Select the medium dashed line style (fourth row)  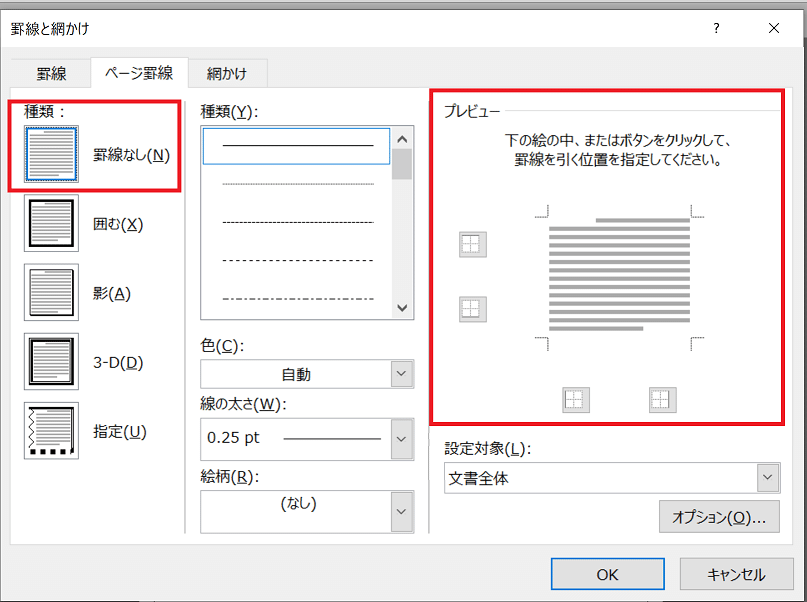pos(296,260)
